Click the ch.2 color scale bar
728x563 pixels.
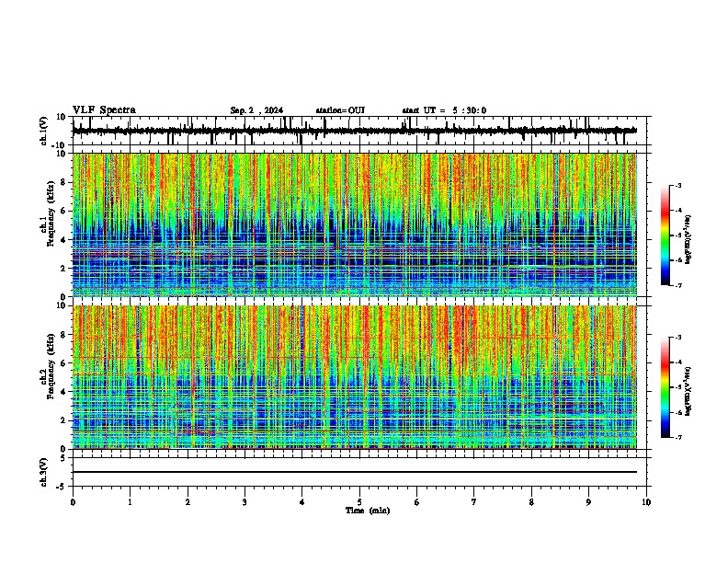pyautogui.click(x=665, y=387)
